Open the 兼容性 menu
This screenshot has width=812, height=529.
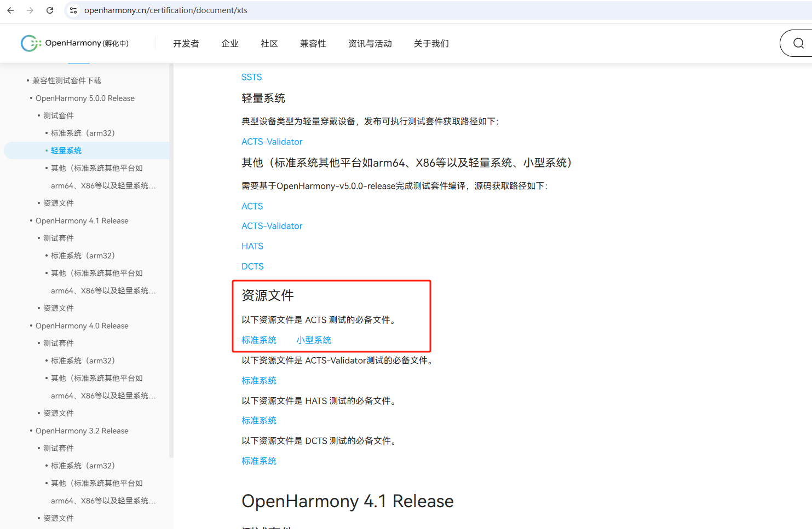(313, 44)
